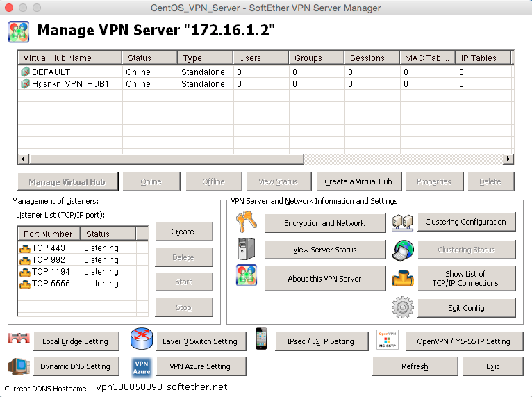Click the TCP 1194 listener icon
Viewport: 532px width, 397px height.
(25, 273)
